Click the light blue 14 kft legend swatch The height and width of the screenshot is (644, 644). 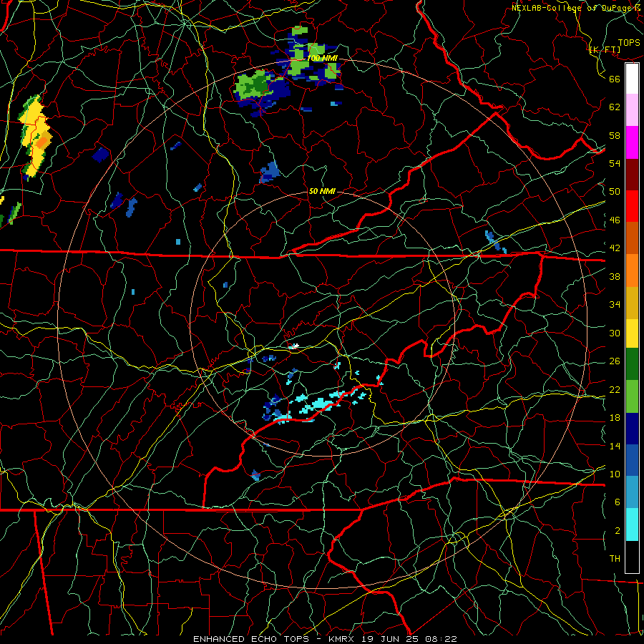632,492
